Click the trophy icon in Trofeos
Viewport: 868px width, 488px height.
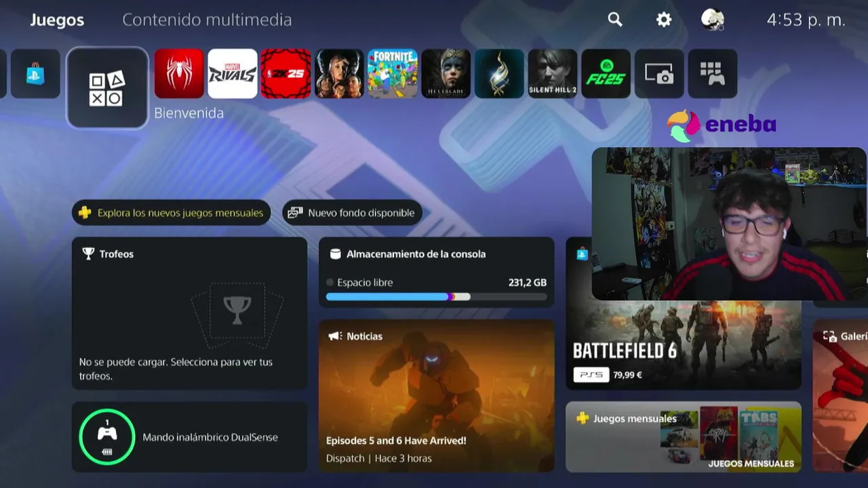[x=88, y=253]
